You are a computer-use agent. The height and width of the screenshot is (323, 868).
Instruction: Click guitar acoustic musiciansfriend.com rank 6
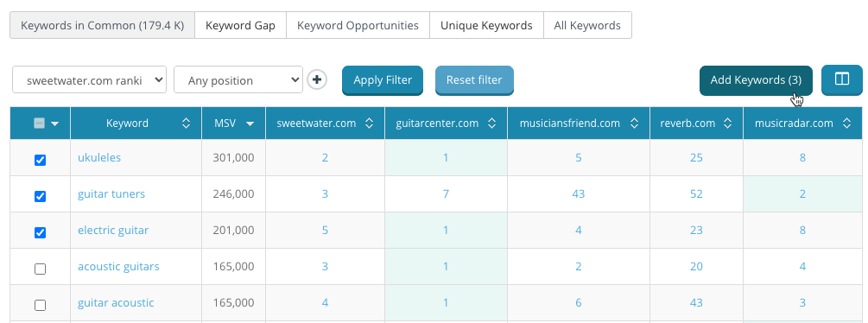[x=579, y=303]
